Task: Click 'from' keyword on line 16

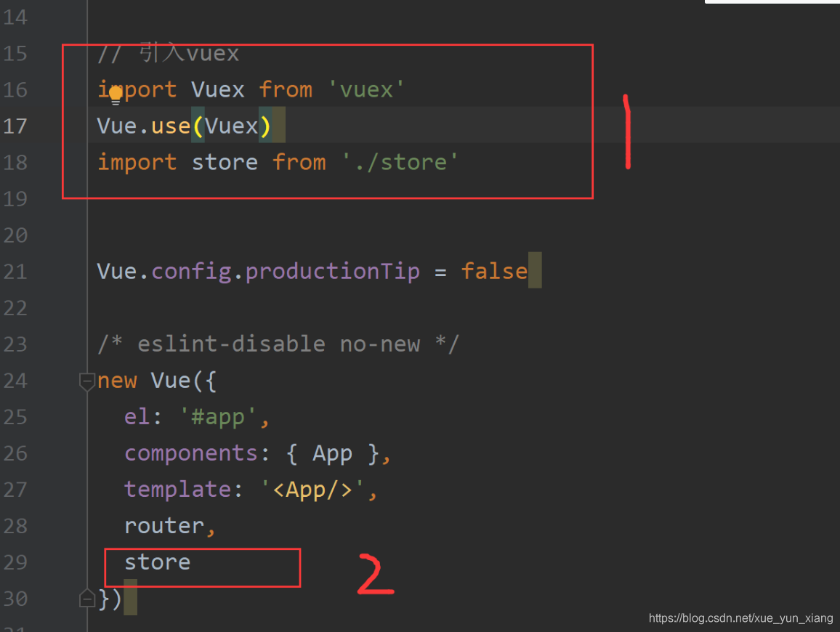Action: tap(286, 89)
